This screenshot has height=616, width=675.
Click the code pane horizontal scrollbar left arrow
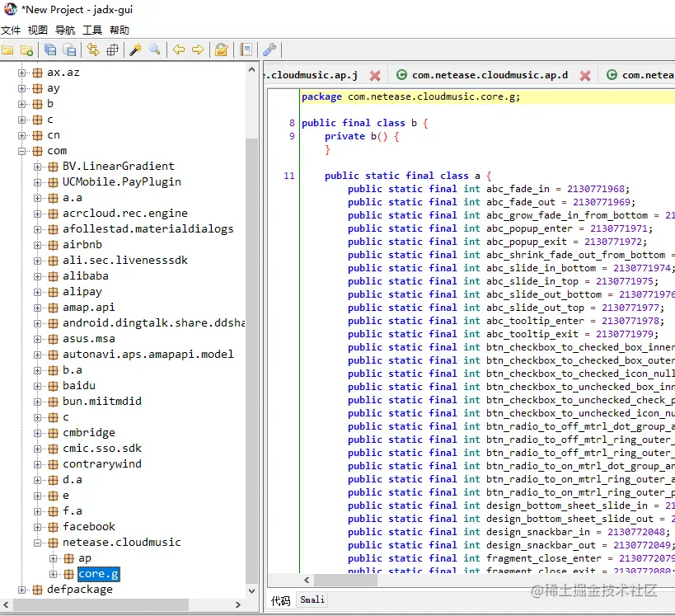(307, 581)
